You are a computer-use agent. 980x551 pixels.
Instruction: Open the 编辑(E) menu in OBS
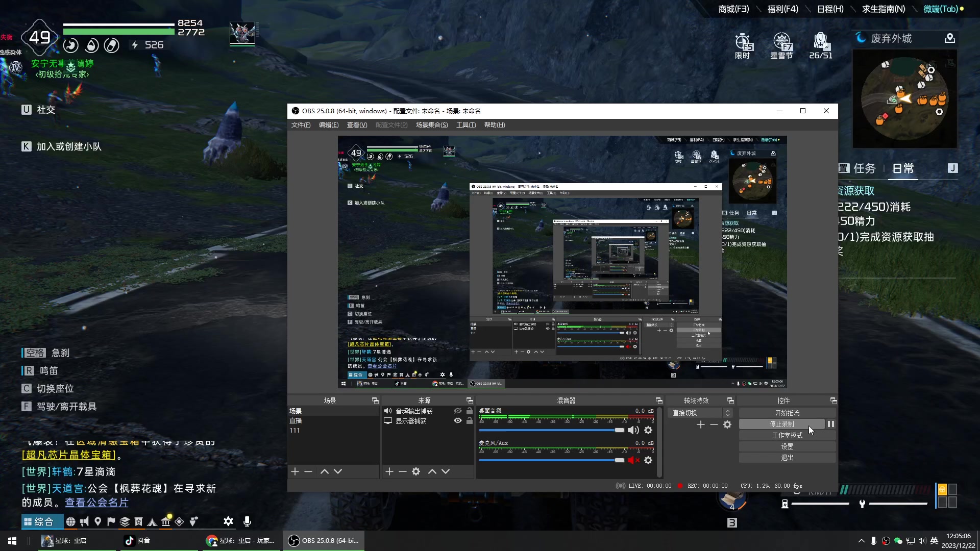pyautogui.click(x=329, y=125)
